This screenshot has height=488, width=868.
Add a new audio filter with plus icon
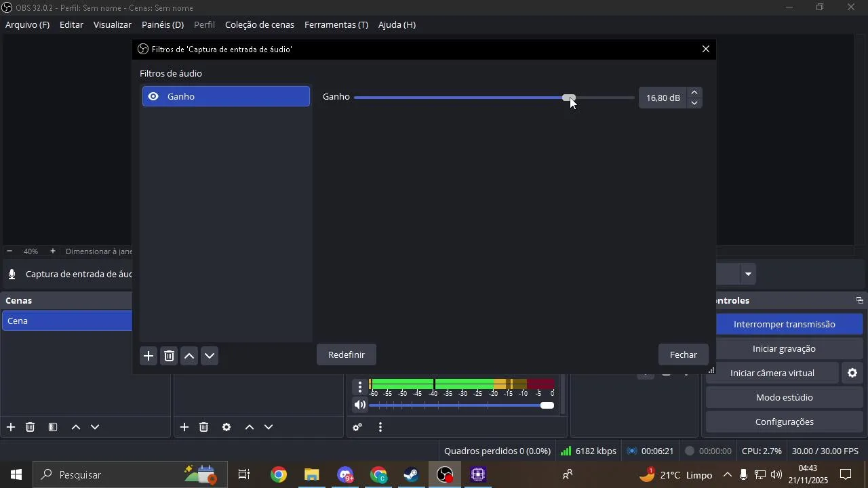149,356
